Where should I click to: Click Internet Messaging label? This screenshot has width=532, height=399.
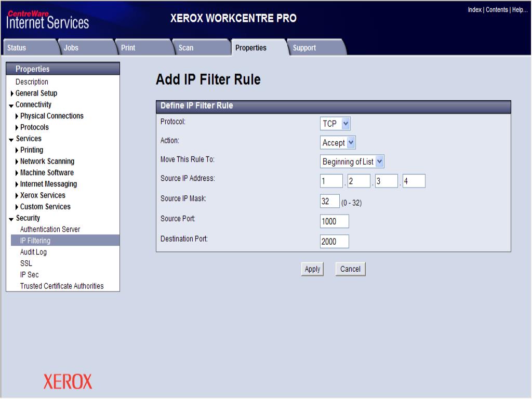click(48, 184)
